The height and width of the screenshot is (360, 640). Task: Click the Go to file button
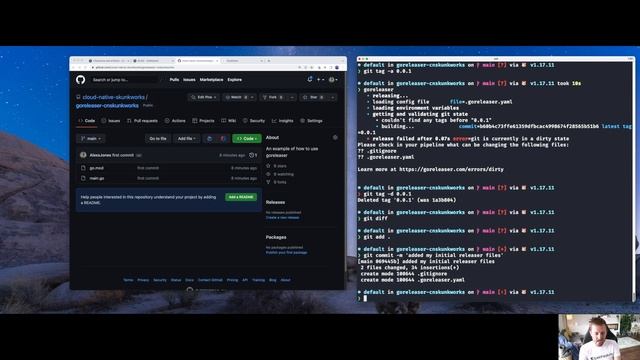click(158, 139)
